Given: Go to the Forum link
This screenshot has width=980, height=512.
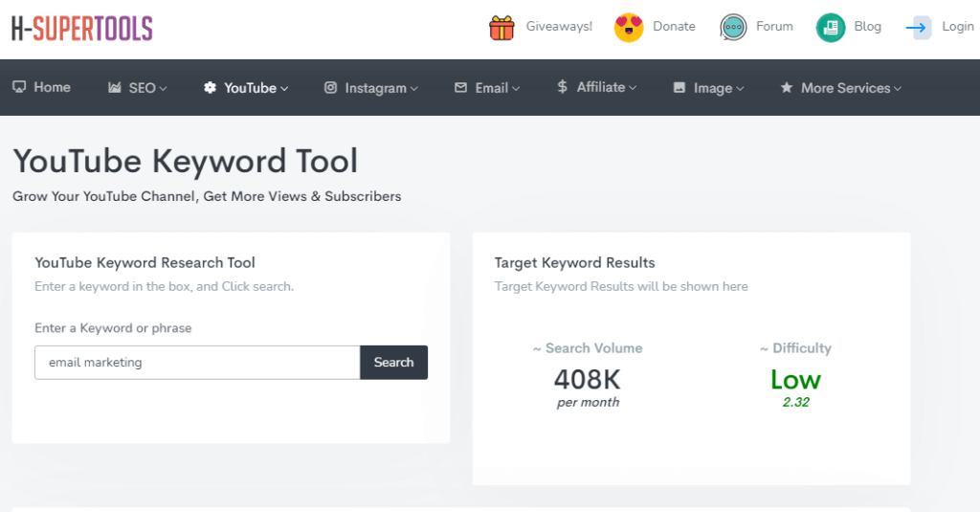Looking at the screenshot, I should point(774,27).
